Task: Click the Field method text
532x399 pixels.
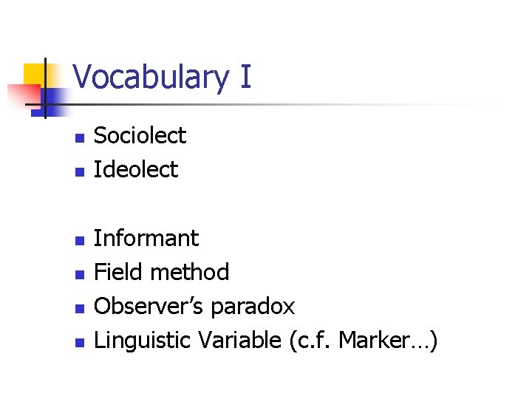Action: click(161, 273)
